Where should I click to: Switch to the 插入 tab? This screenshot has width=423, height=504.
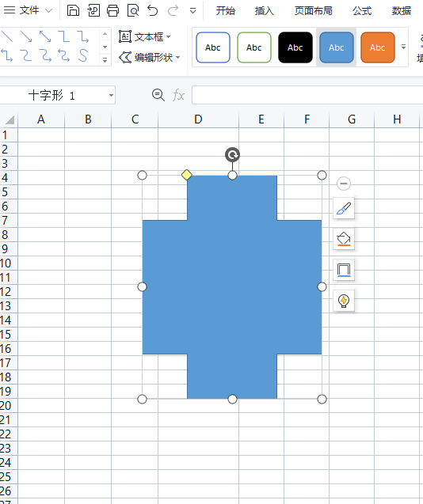265,10
